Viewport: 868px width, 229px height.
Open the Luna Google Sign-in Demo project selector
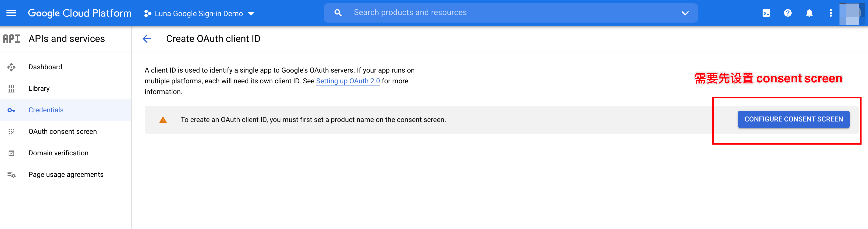[x=199, y=13]
